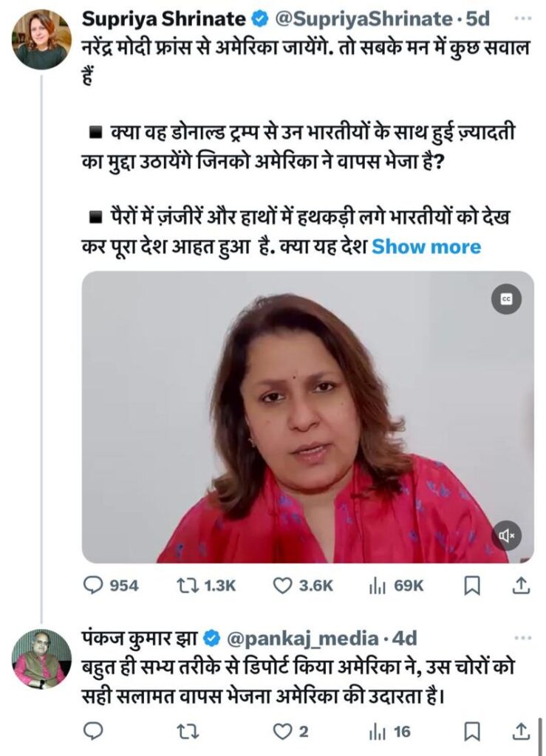
Task: Reply to पंकज कुमार झा's comment
Action: (93, 731)
